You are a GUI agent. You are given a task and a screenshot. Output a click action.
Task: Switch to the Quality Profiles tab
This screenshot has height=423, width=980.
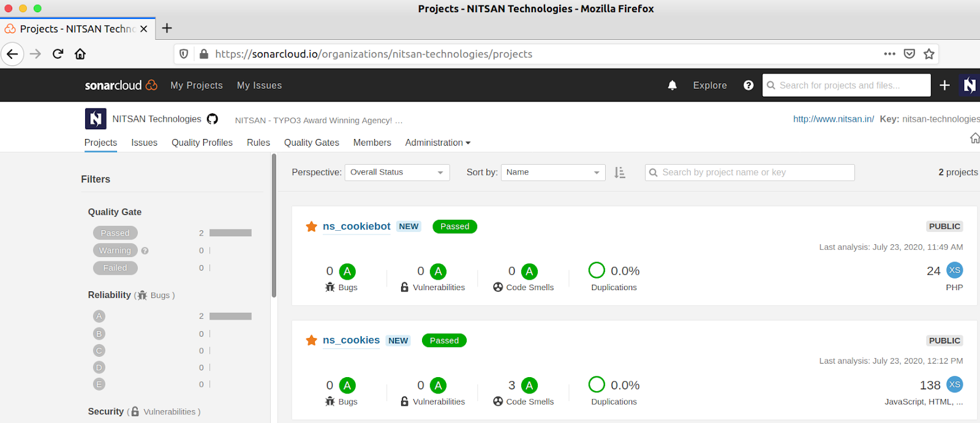[x=202, y=143]
